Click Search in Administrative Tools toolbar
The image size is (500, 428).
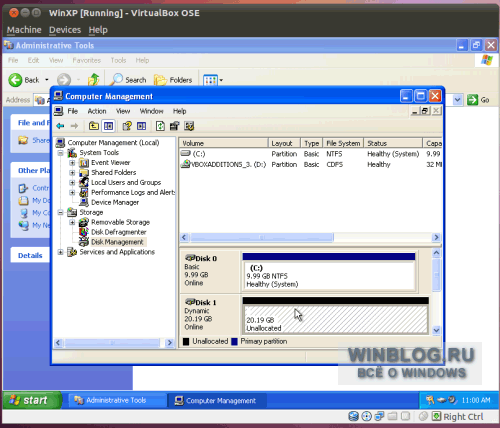coord(129,80)
